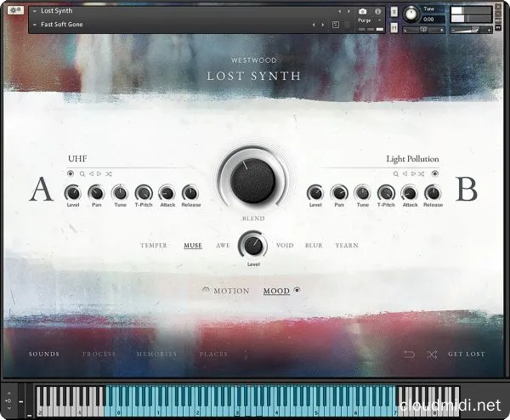This screenshot has width=510, height=420.
Task: Switch to the Motion section
Action: pyautogui.click(x=231, y=291)
